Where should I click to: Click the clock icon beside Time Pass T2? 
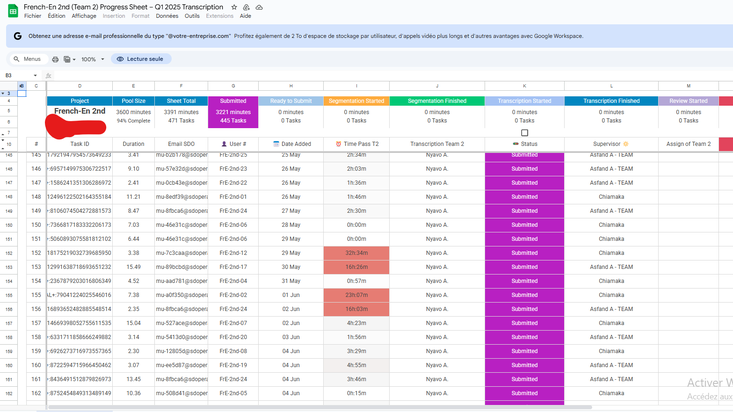point(338,144)
